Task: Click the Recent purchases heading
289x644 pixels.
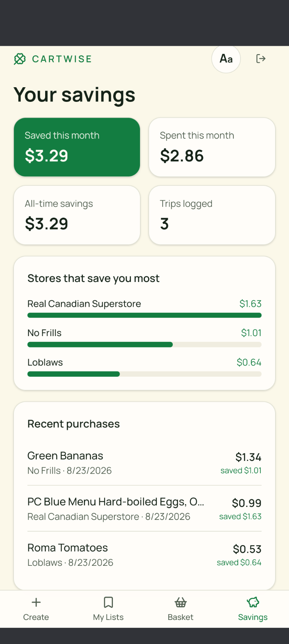Action: click(x=74, y=424)
